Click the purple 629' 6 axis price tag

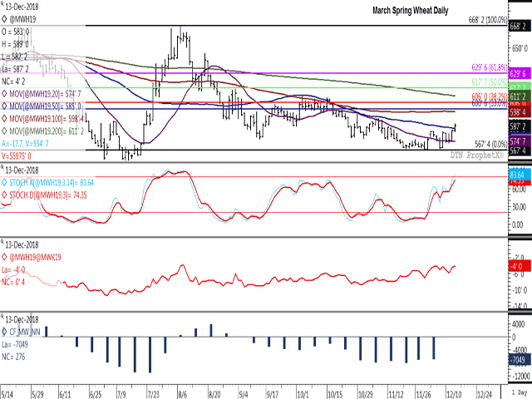tap(520, 74)
